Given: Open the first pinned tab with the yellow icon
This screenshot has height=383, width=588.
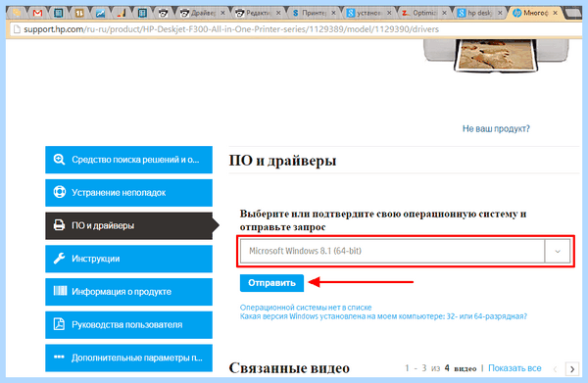Looking at the screenshot, I should click(x=17, y=13).
